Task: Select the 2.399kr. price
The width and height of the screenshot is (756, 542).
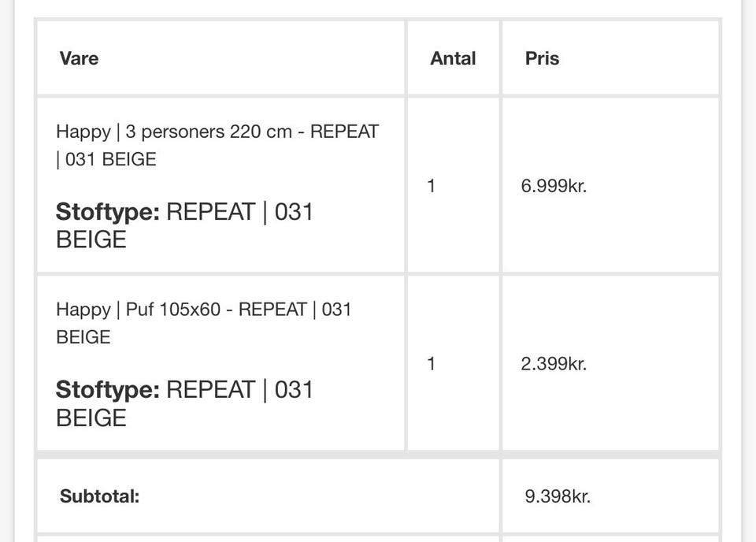Action: click(554, 364)
